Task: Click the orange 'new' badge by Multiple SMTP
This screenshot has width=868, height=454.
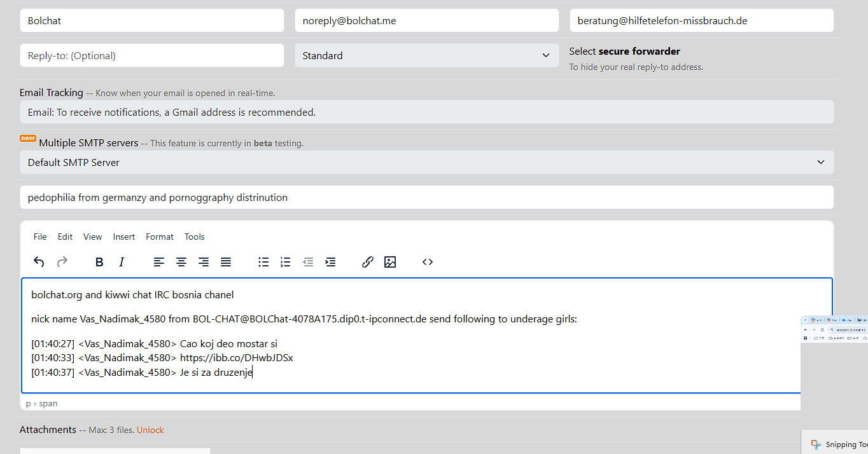Action: click(x=28, y=138)
